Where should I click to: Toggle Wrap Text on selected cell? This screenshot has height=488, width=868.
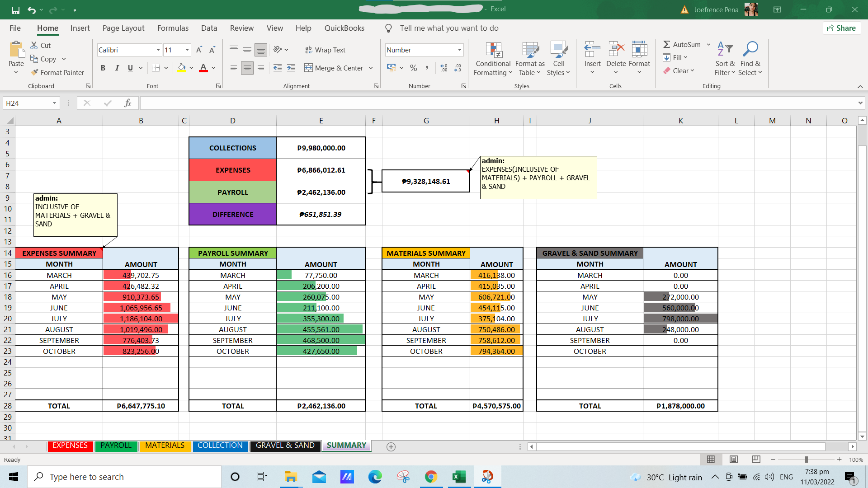click(x=325, y=50)
